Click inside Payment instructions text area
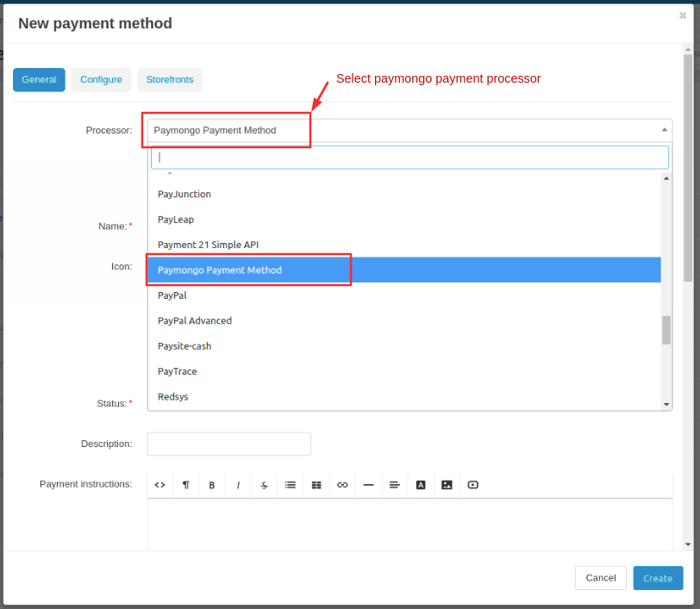Screen dimensions: 700x609 pos(409,525)
